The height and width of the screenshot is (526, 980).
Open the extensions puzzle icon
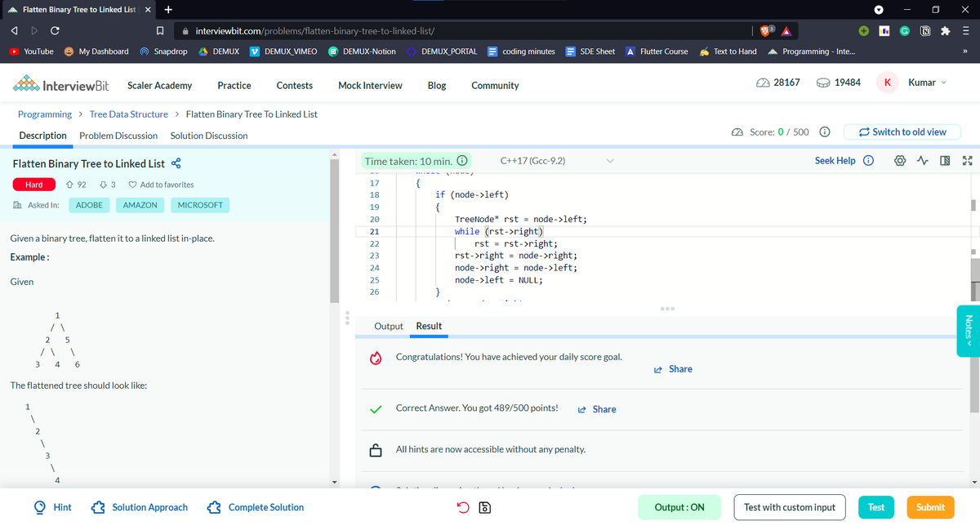pyautogui.click(x=946, y=31)
